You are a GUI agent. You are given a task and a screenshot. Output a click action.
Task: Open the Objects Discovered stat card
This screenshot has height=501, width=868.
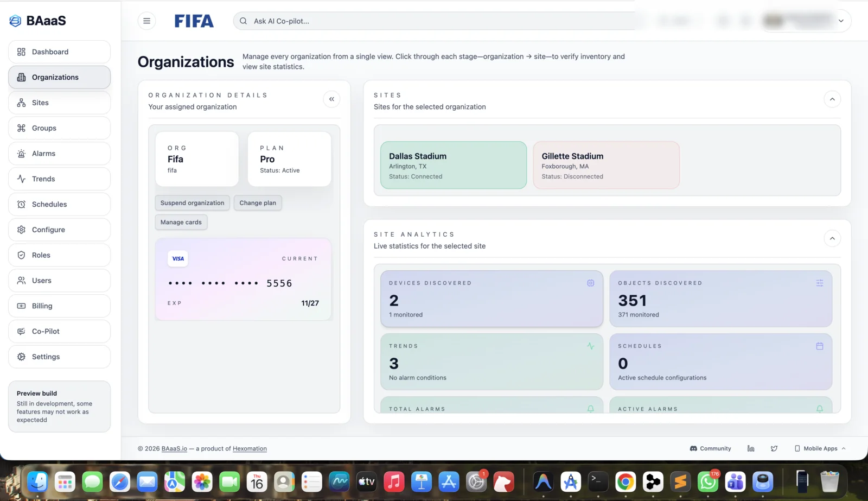point(720,299)
